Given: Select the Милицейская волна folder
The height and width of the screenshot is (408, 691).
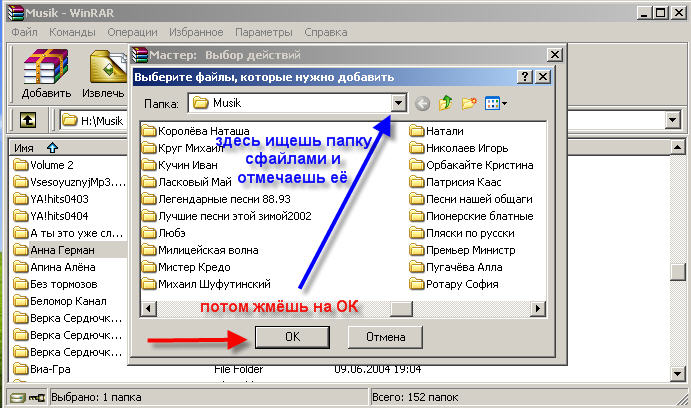Looking at the screenshot, I should pyautogui.click(x=201, y=250).
